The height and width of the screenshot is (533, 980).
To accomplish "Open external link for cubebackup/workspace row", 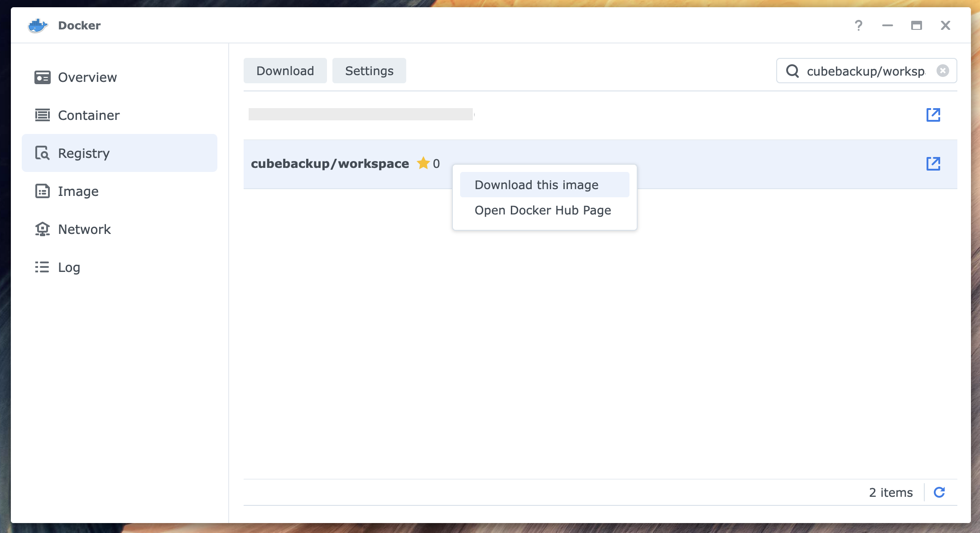I will 933,164.
